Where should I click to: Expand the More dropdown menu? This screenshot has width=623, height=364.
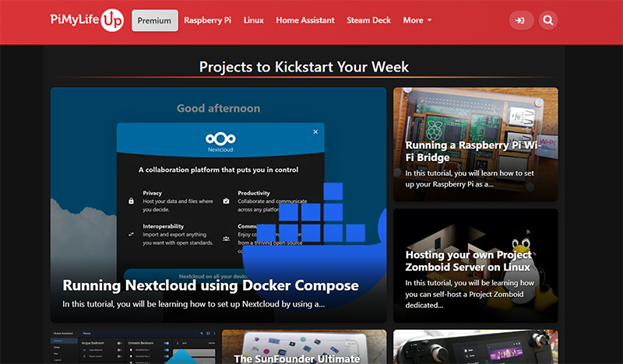[x=417, y=20]
